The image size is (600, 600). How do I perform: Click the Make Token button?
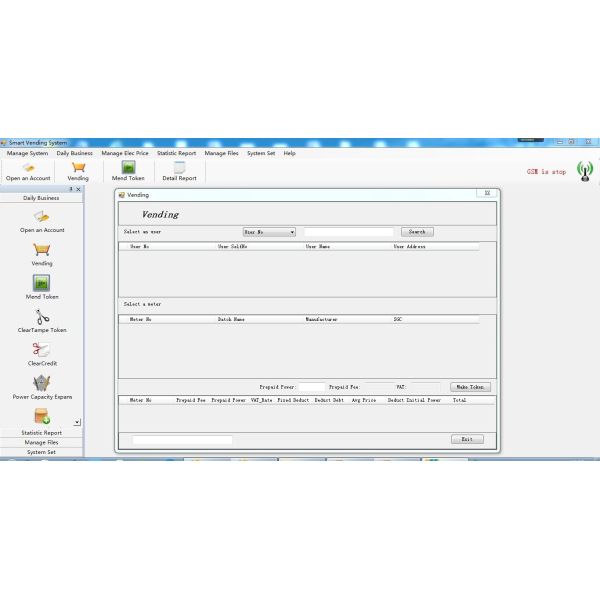pos(470,386)
